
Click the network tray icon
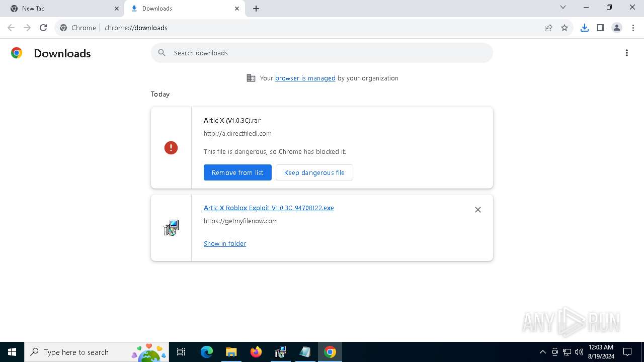click(567, 352)
